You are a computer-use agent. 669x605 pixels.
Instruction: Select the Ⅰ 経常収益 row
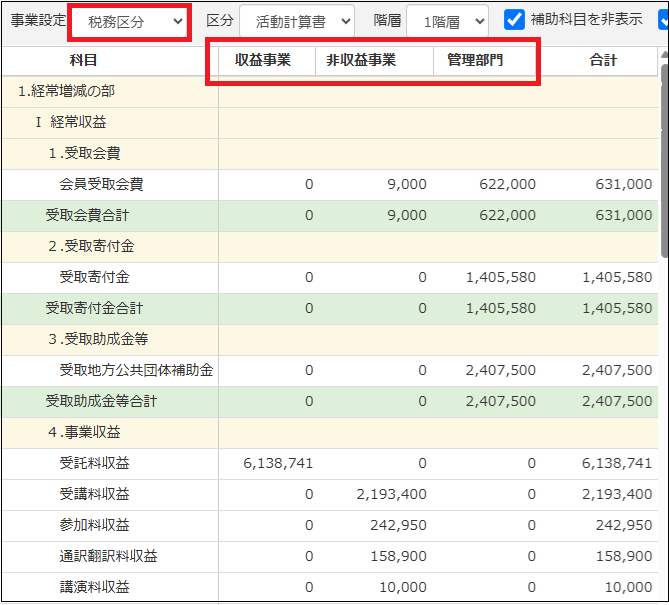click(x=330, y=123)
